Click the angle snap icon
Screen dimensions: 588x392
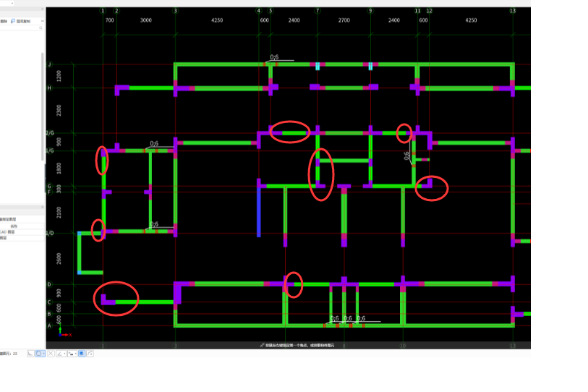[59, 354]
